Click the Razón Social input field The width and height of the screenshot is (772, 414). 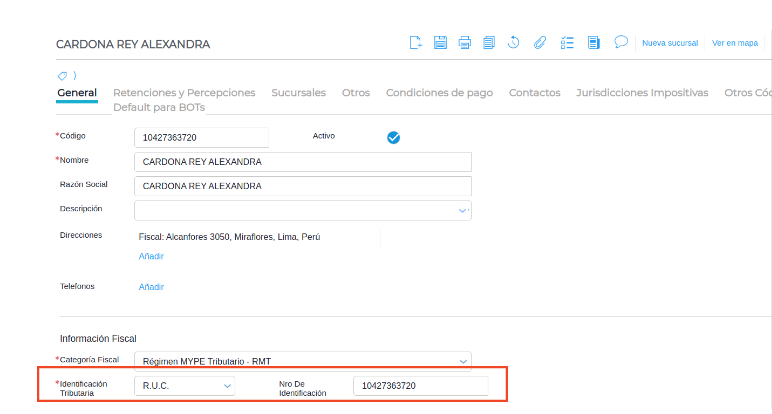303,186
